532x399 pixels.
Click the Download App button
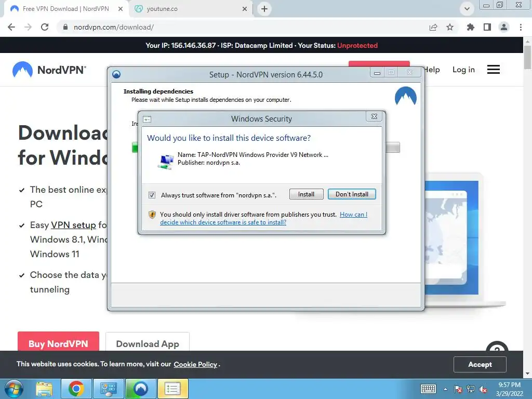pyautogui.click(x=147, y=341)
